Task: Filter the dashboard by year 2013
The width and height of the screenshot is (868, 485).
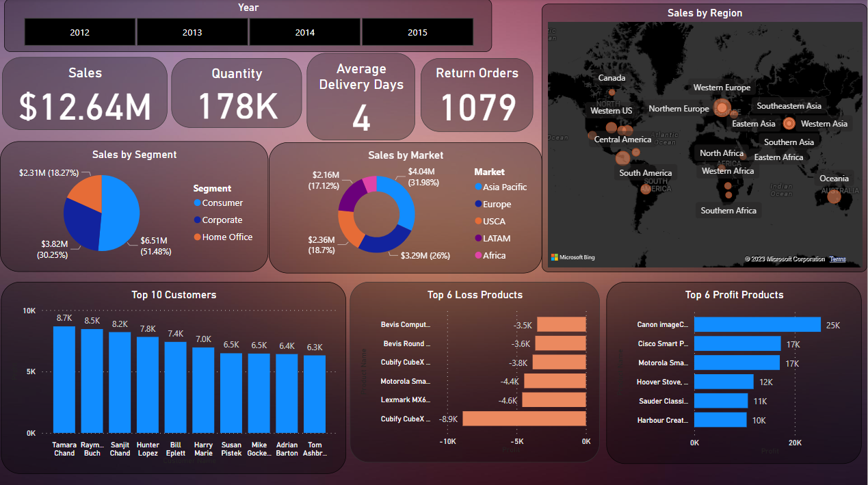Action: click(x=192, y=32)
